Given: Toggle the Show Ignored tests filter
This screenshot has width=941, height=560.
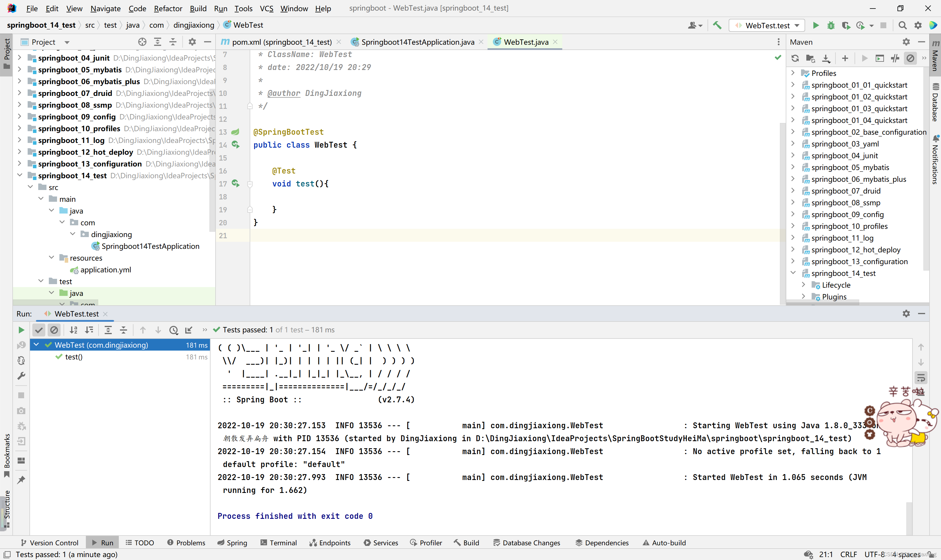Looking at the screenshot, I should pyautogui.click(x=54, y=330).
